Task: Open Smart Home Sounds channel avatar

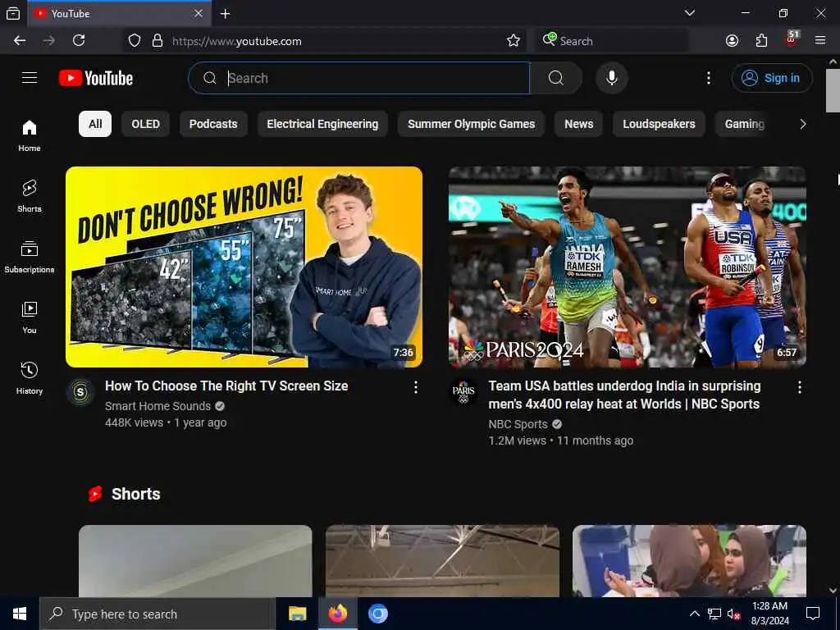Action: [80, 393]
